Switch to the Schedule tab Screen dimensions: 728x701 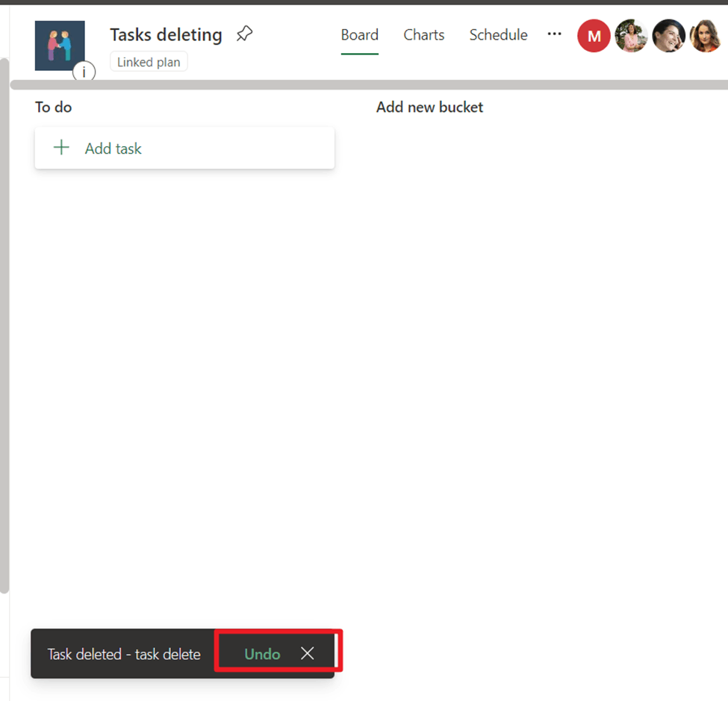click(498, 35)
